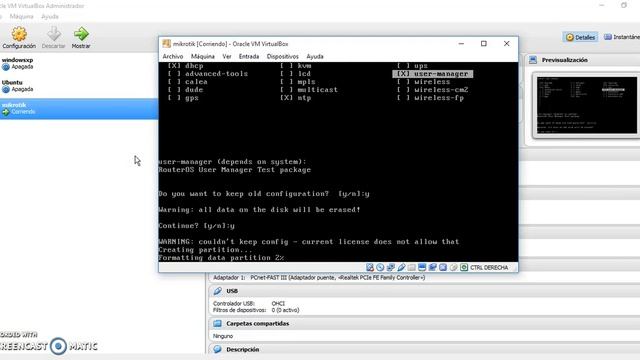Click the Carpetas compartidas folder icon
Screen dimensions: 640x360
click(x=218, y=323)
